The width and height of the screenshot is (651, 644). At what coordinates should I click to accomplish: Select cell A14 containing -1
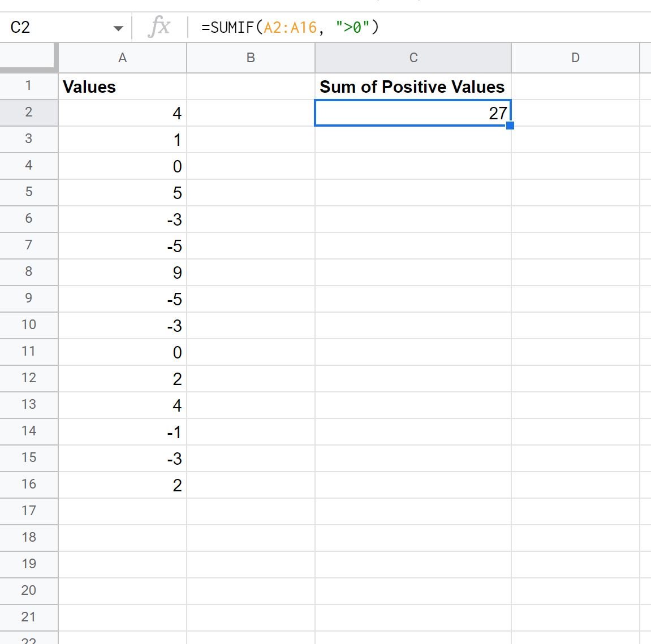click(x=123, y=431)
